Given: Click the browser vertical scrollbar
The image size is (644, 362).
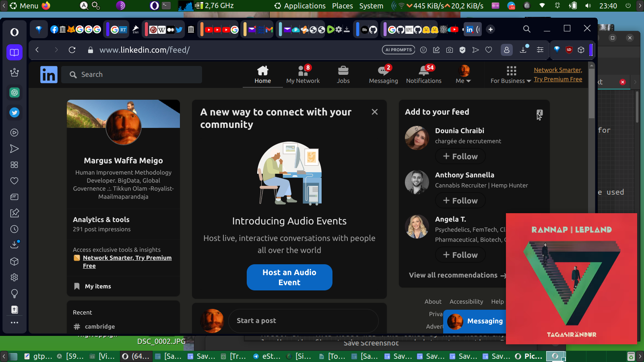Looking at the screenshot, I should 591,93.
